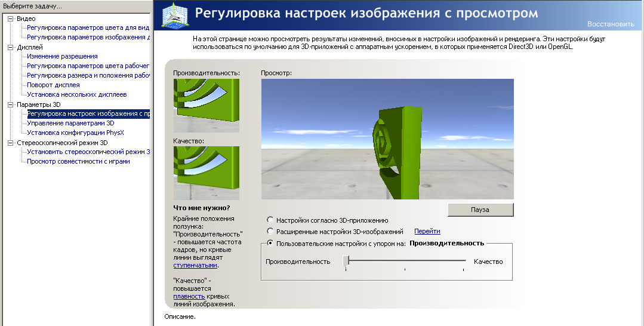Open Установка нескольких дисплеев page

pyautogui.click(x=77, y=94)
